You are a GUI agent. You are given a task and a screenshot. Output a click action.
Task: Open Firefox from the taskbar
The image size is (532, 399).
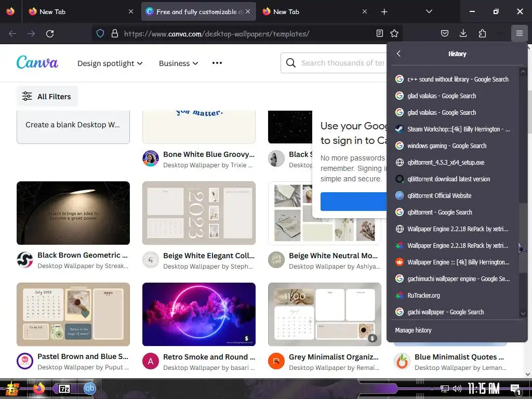(x=38, y=389)
